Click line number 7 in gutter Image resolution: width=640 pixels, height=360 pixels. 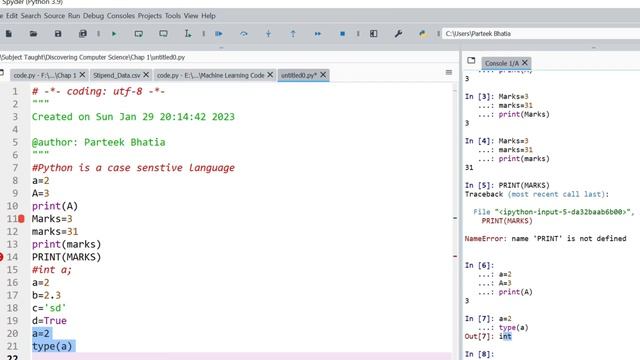point(15,168)
